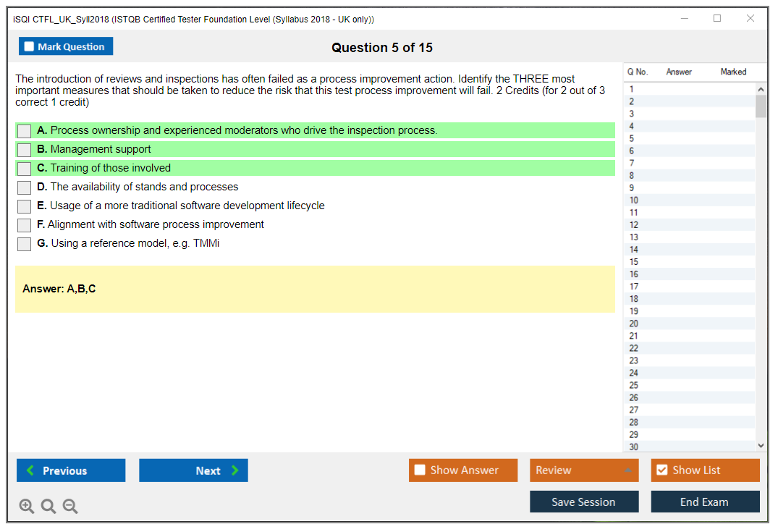
Task: Click the zoom out magnifier icon
Action: pos(70,507)
